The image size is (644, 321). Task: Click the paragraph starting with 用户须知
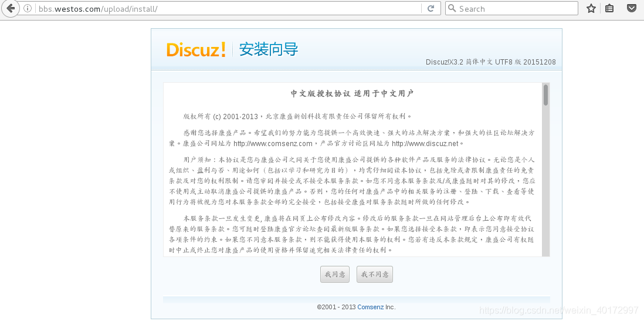(x=352, y=181)
